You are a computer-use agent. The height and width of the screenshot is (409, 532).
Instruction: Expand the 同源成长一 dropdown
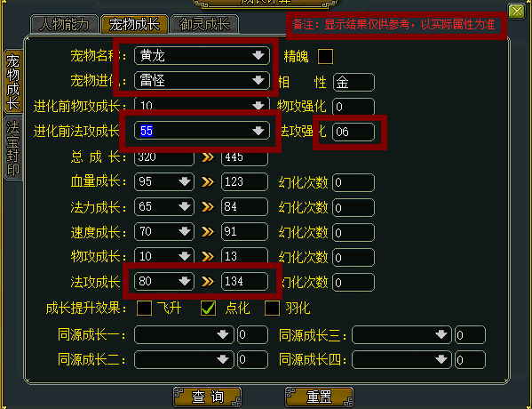(184, 335)
